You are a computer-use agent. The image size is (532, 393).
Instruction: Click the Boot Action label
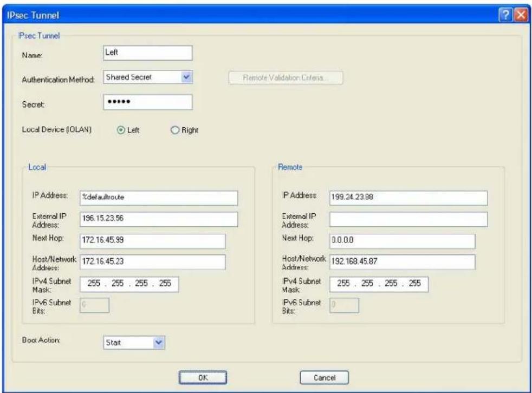[41, 340]
